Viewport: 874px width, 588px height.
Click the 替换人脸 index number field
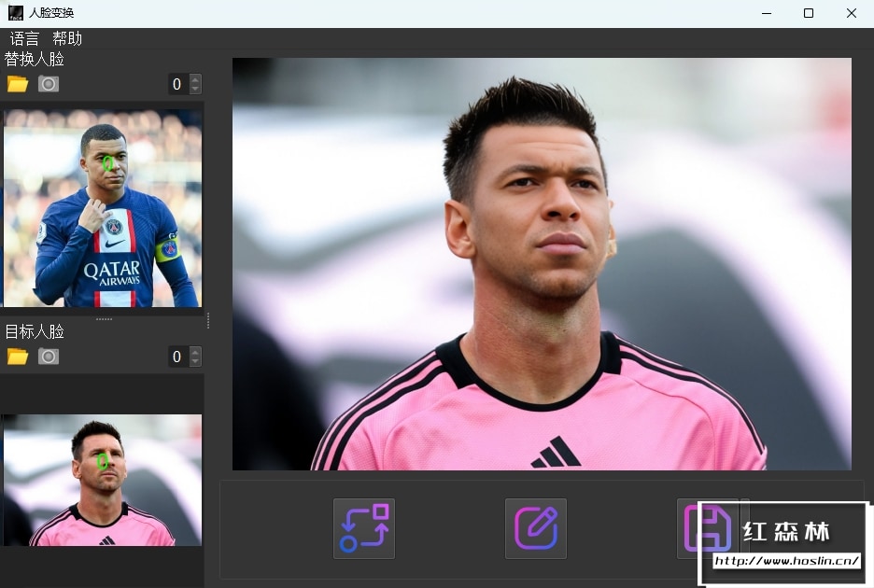tap(179, 84)
